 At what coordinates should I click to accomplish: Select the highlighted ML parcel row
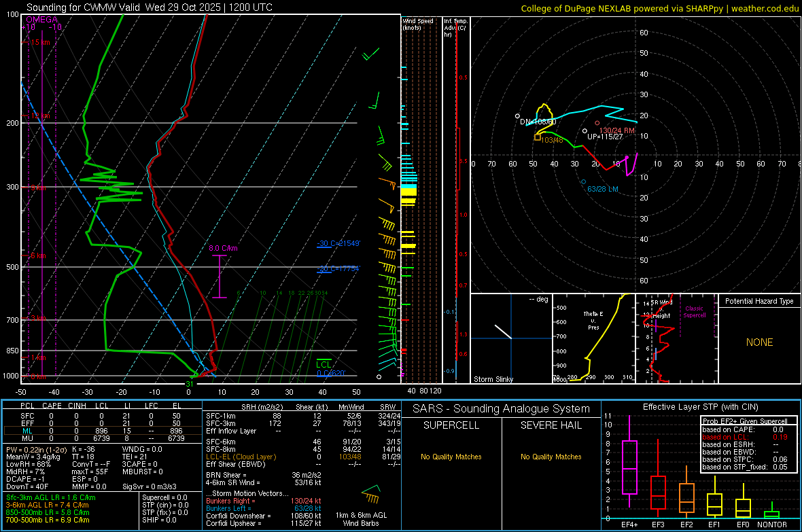(103, 431)
